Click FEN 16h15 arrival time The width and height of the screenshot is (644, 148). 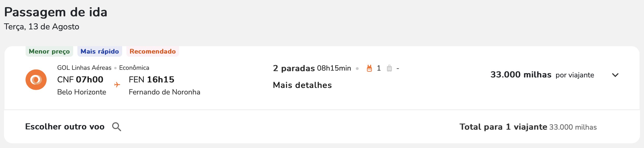[151, 80]
